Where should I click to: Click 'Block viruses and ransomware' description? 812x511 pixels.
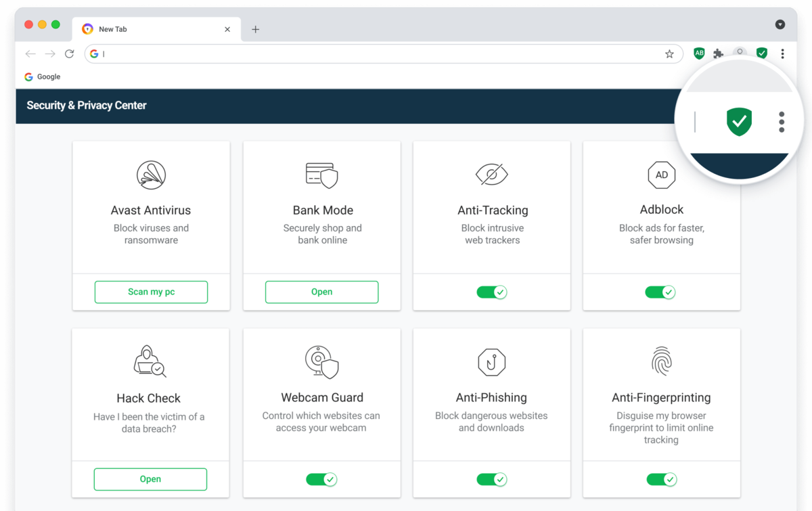pyautogui.click(x=151, y=234)
